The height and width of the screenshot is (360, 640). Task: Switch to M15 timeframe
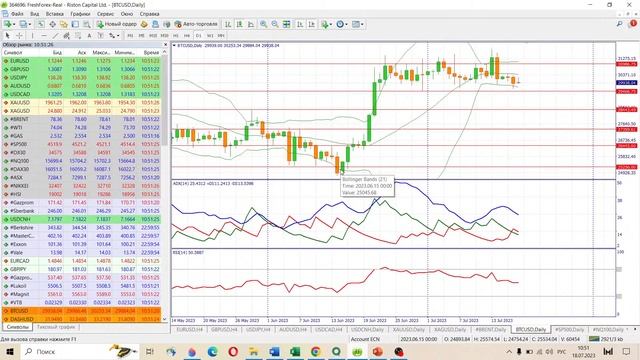pos(153,36)
